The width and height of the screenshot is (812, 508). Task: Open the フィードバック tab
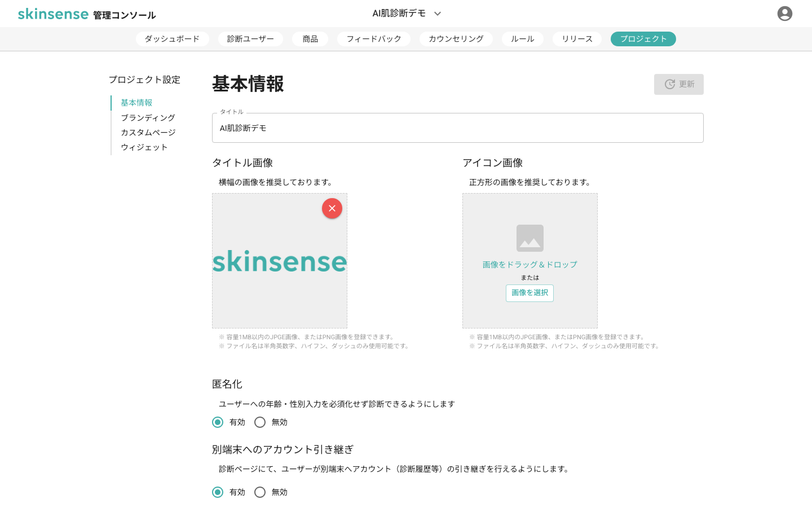click(x=374, y=39)
